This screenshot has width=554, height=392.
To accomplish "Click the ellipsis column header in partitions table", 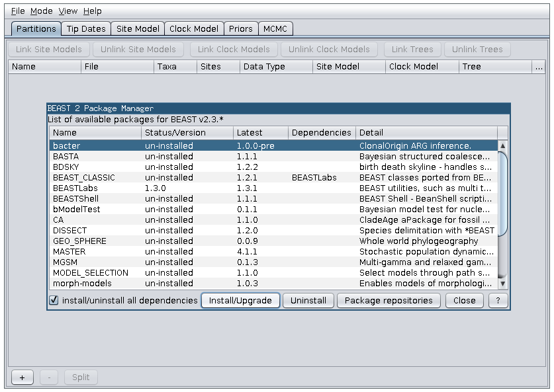I will tap(539, 67).
